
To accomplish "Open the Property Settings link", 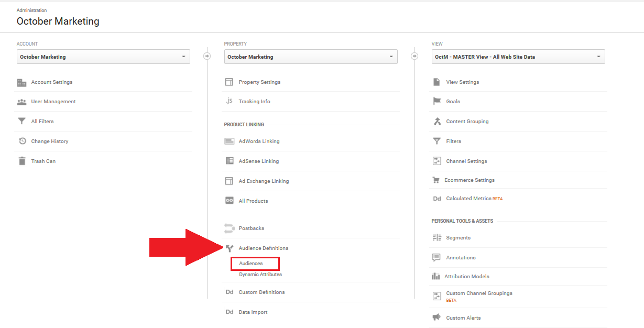I will (x=259, y=82).
